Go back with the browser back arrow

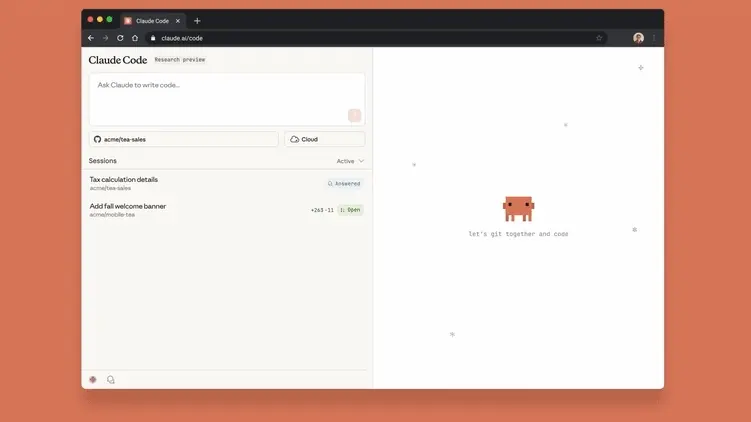[91, 38]
